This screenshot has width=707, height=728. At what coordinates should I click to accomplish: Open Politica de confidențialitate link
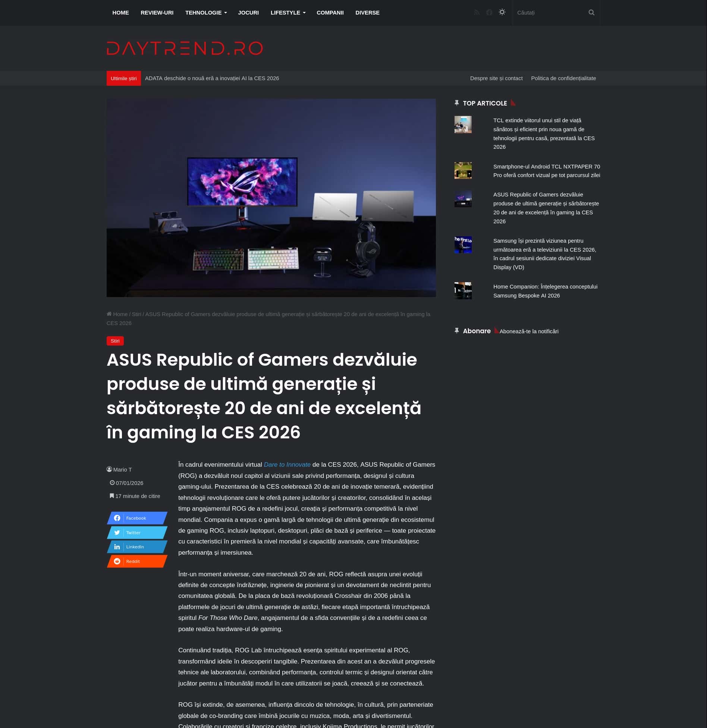pos(563,78)
